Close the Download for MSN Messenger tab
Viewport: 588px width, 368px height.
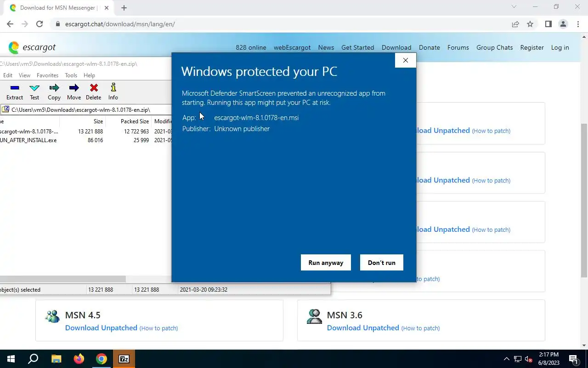[106, 8]
